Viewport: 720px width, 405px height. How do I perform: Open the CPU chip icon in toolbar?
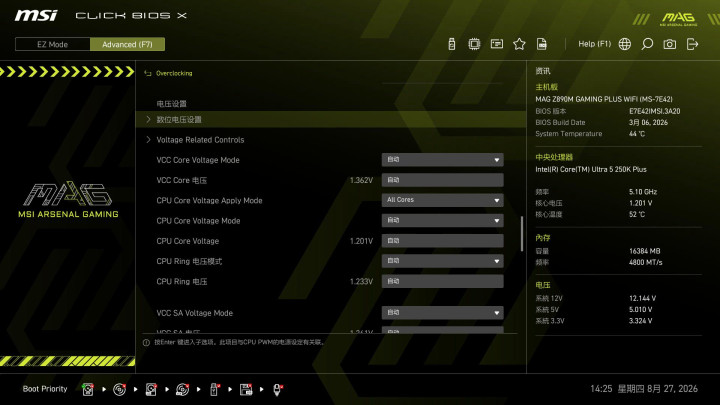pyautogui.click(x=474, y=44)
